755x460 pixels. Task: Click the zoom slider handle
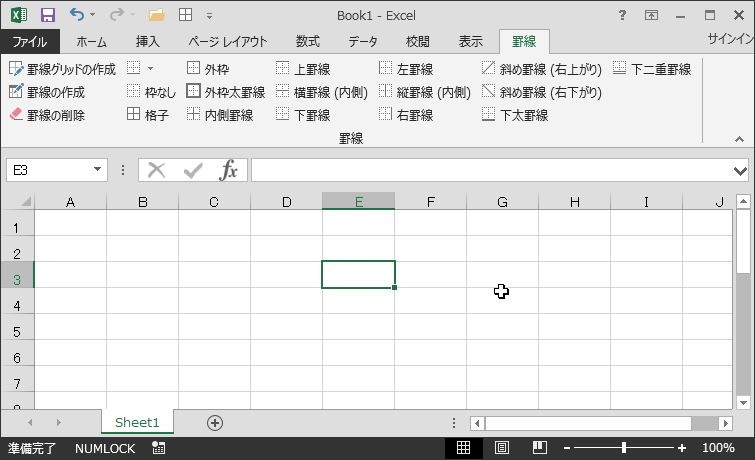[x=624, y=447]
